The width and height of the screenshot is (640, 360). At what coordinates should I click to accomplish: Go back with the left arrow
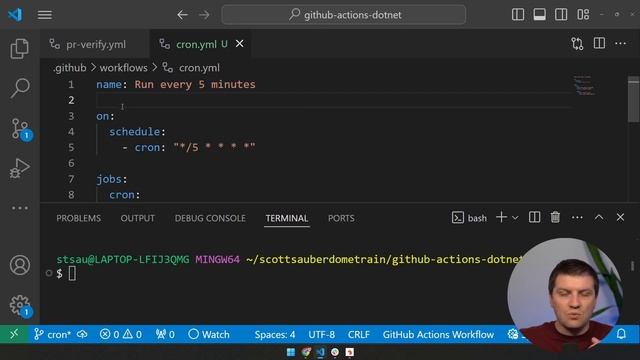click(x=182, y=15)
